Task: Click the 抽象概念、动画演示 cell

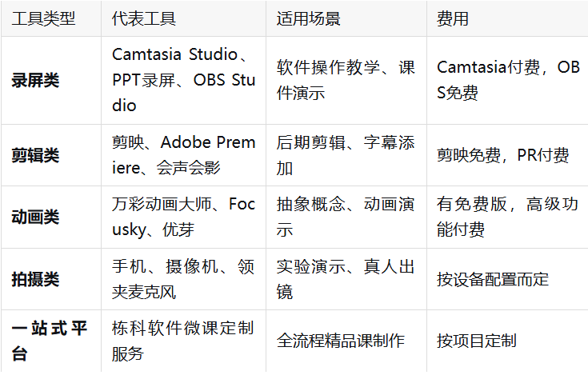Action: [x=346, y=217]
